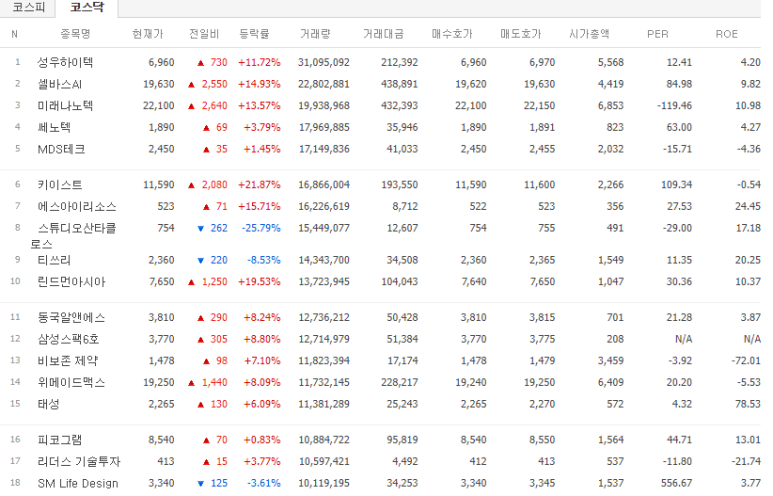Select the 코스닥 tab
The height and width of the screenshot is (496, 773).
coord(87,7)
